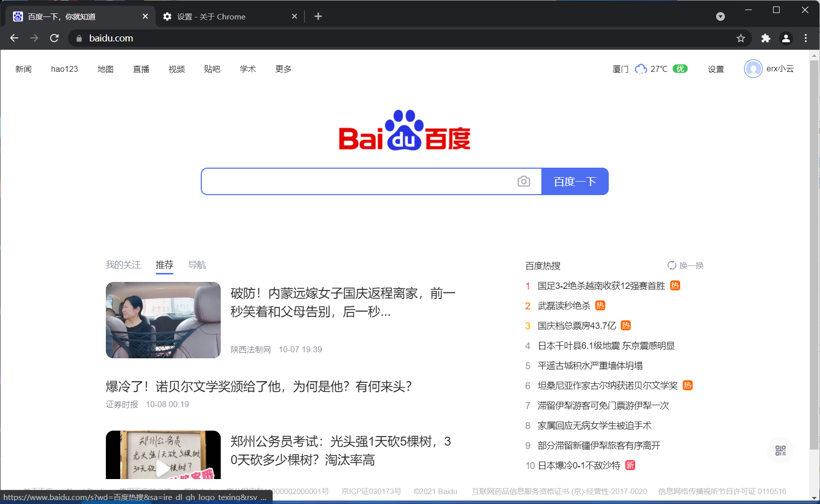Click the QR code floating icon

781,451
